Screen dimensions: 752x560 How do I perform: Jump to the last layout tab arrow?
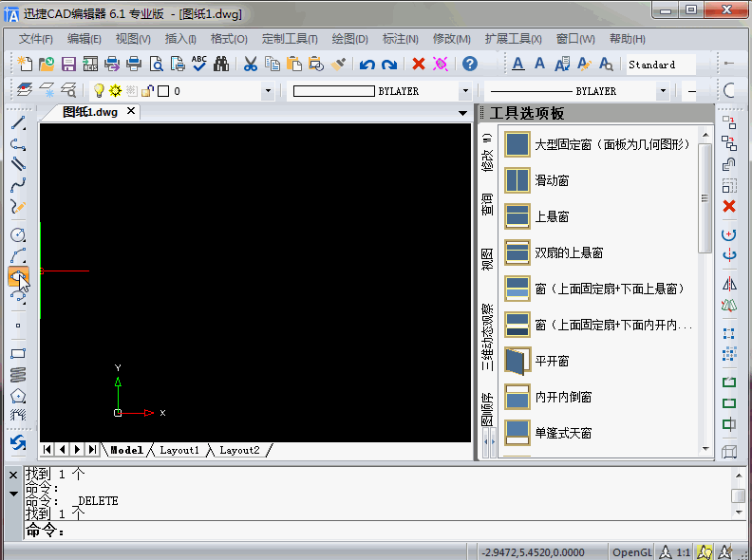pyautogui.click(x=92, y=450)
